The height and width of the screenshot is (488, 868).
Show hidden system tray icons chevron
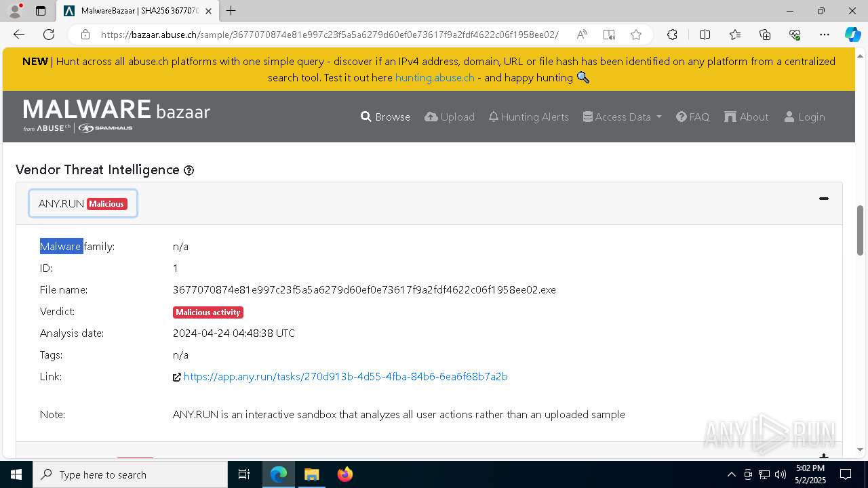coord(731,474)
